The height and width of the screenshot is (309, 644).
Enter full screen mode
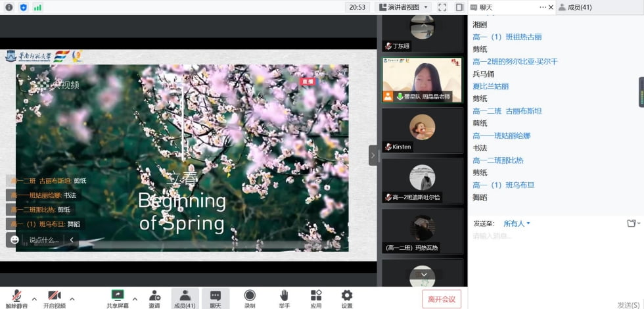coord(442,7)
